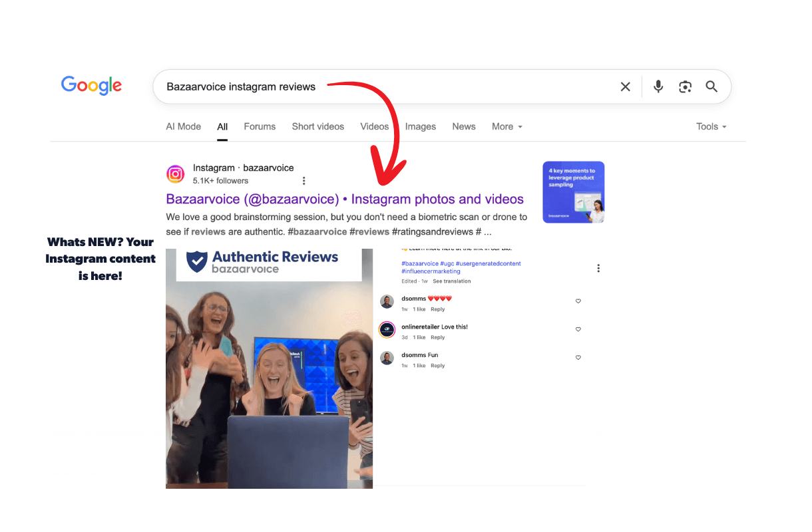Click the Google logo
Image resolution: width=812 pixels, height=532 pixels.
91,86
